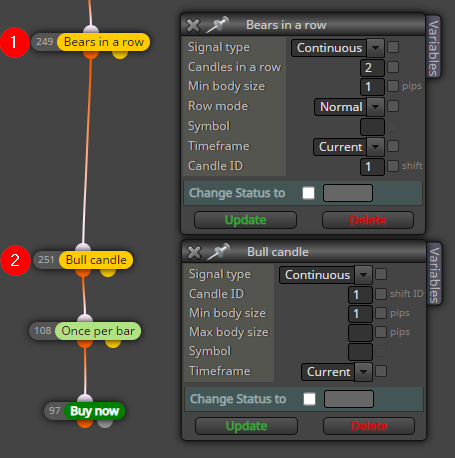Viewport: 455px width, 458px height.
Task: Toggle Max body size pips checkbox
Action: 381,332
